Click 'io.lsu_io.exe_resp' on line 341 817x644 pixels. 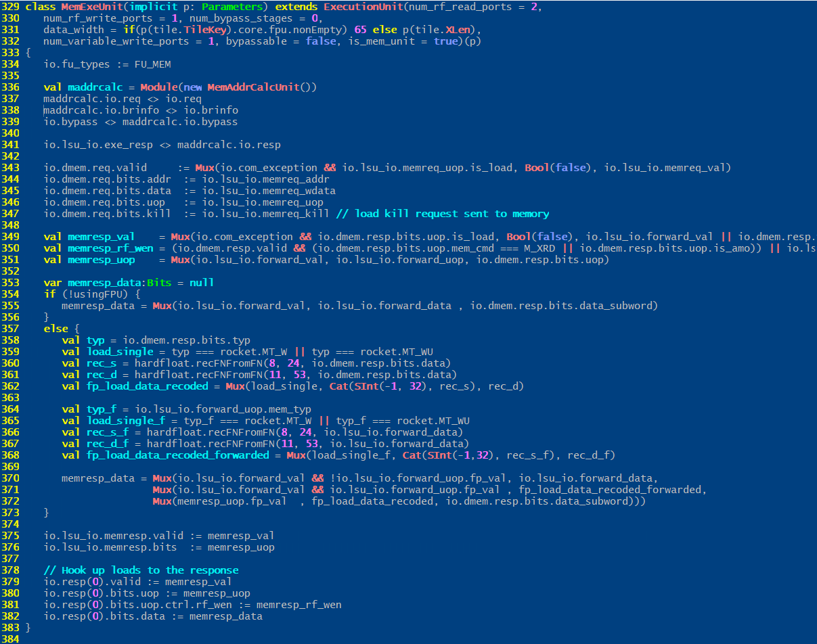click(x=98, y=145)
